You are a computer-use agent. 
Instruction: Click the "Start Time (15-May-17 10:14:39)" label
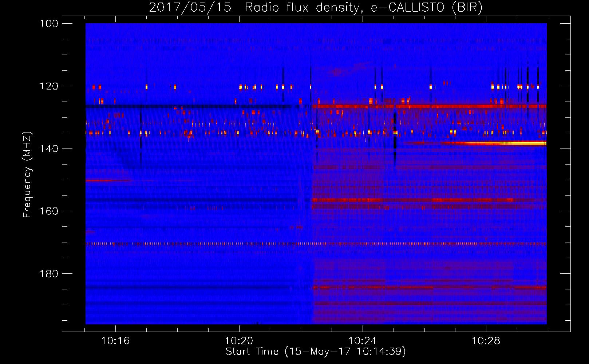pyautogui.click(x=316, y=352)
